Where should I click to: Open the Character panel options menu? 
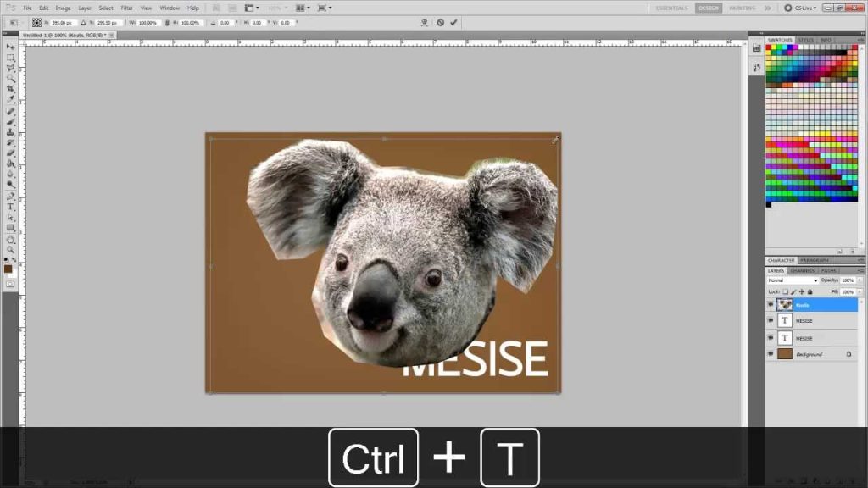coord(860,260)
